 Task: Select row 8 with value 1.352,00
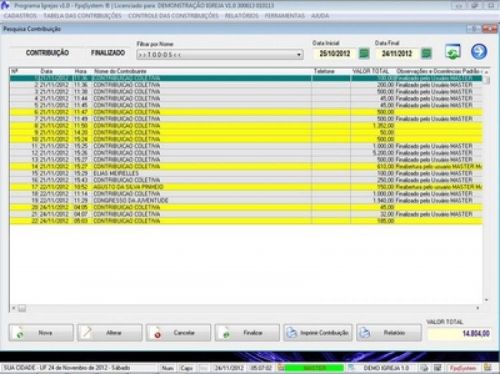(246, 125)
